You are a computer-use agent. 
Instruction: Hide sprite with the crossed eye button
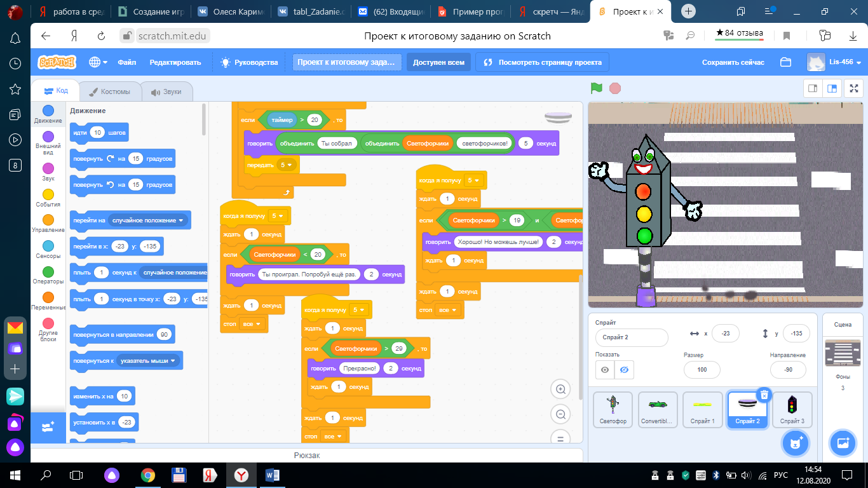(x=624, y=370)
